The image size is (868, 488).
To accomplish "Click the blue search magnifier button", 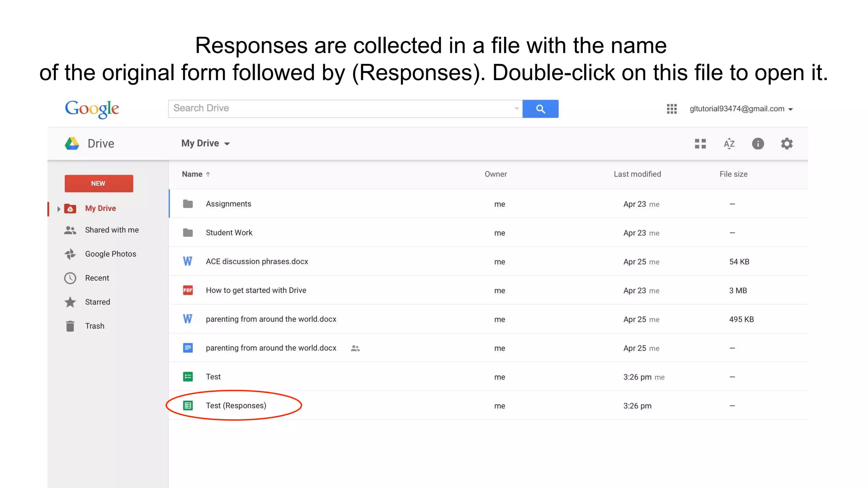I will click(540, 109).
